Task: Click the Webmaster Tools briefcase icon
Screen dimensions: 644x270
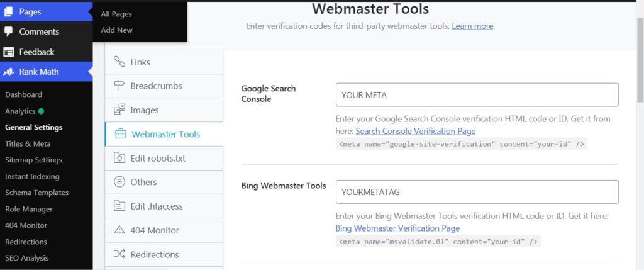Action: coord(120,134)
